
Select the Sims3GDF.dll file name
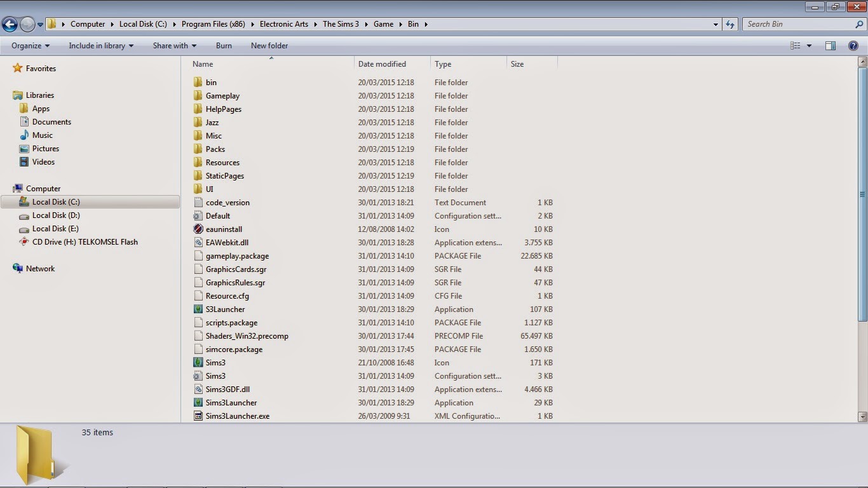point(227,390)
